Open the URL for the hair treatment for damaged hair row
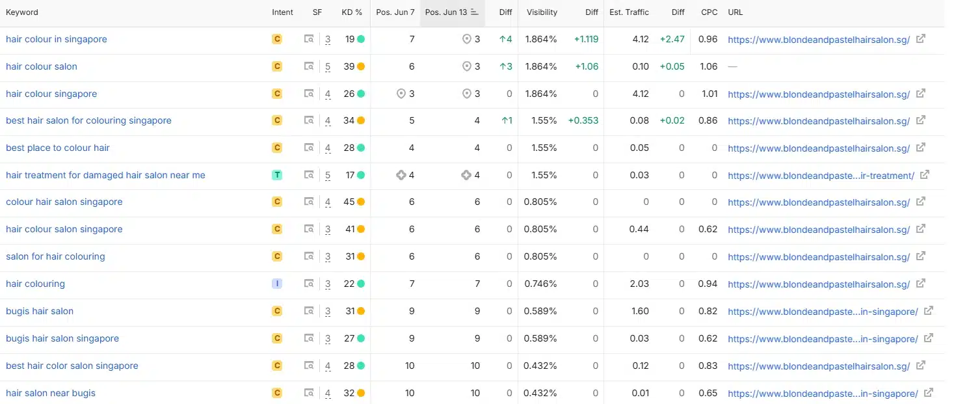This screenshot has width=980, height=404. point(821,176)
